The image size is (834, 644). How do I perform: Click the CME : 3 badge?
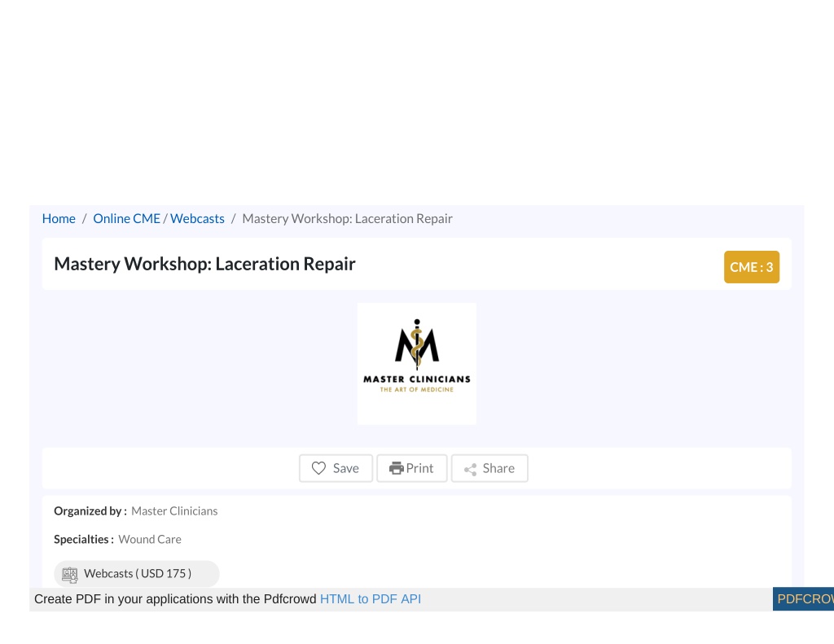click(752, 267)
